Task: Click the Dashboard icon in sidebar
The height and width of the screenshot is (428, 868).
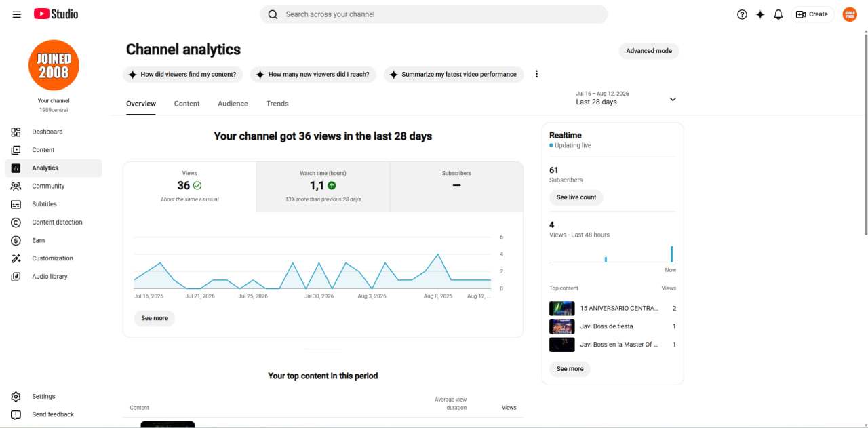Action: (16, 132)
